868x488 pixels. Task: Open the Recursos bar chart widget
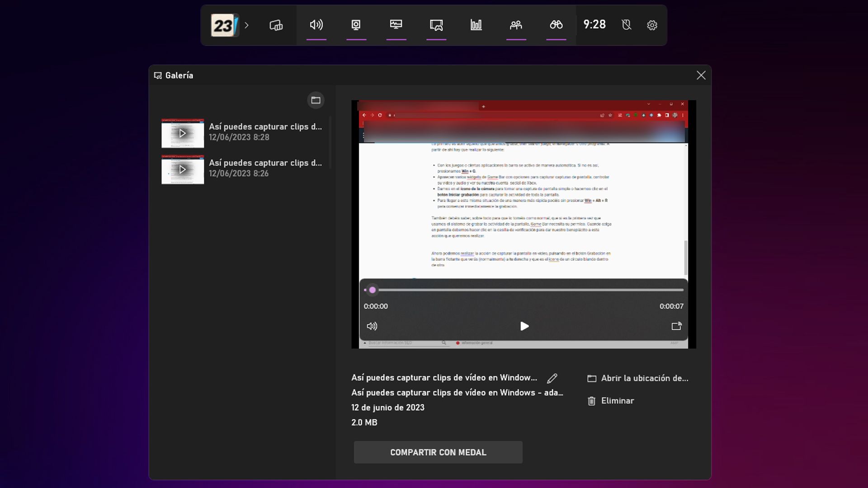(x=476, y=25)
